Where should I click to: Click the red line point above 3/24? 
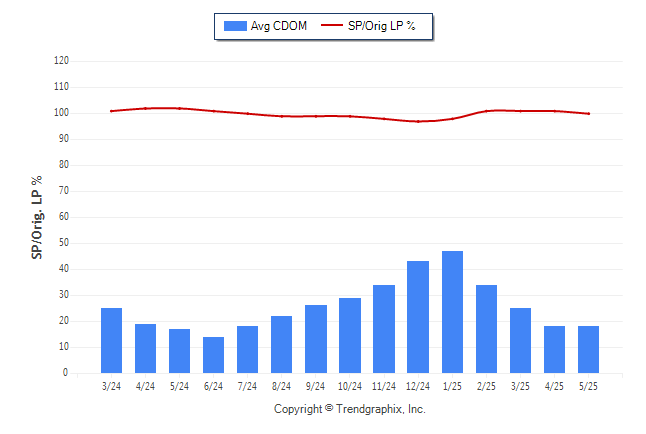[111, 111]
